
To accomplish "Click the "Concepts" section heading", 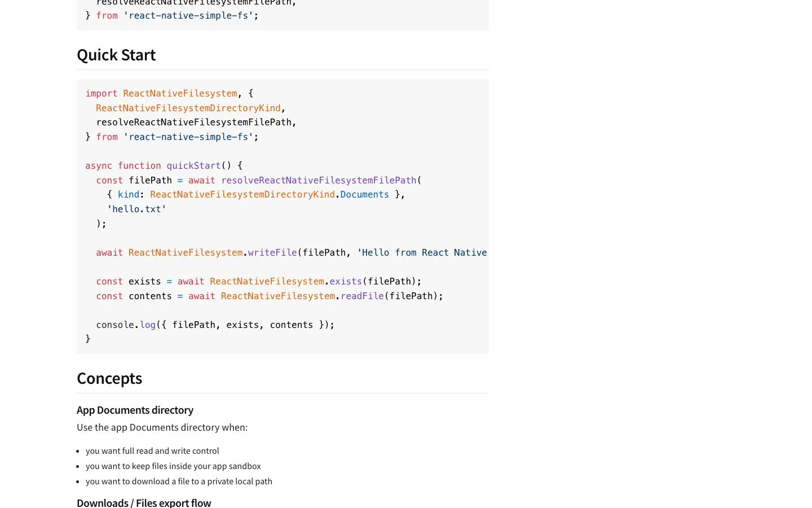I will (109, 378).
